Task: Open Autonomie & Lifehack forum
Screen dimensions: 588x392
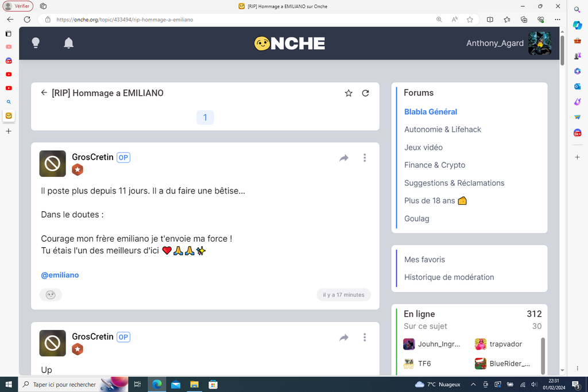Action: click(443, 129)
